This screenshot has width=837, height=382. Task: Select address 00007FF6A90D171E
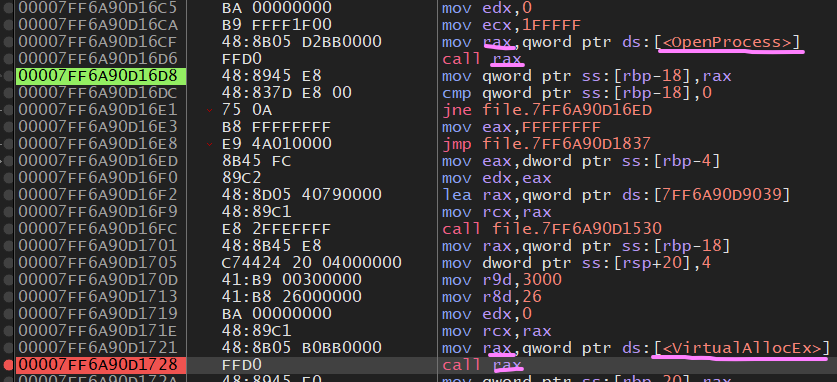tap(98, 331)
